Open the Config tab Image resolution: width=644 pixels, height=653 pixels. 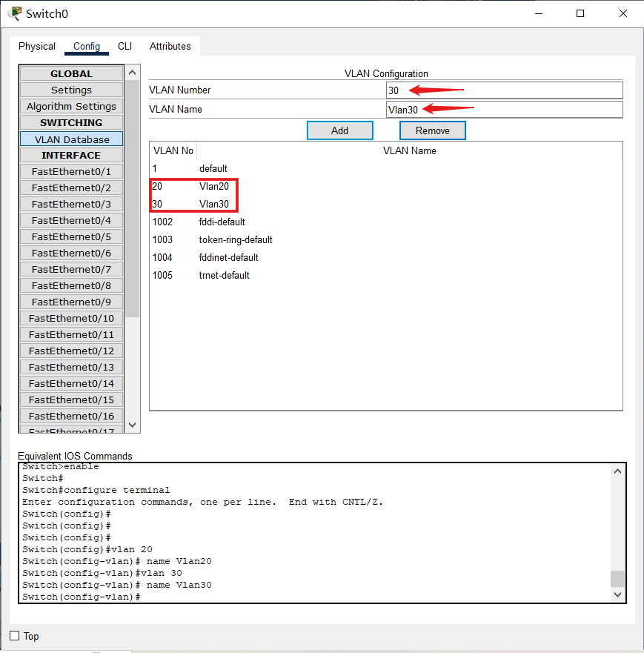click(87, 46)
